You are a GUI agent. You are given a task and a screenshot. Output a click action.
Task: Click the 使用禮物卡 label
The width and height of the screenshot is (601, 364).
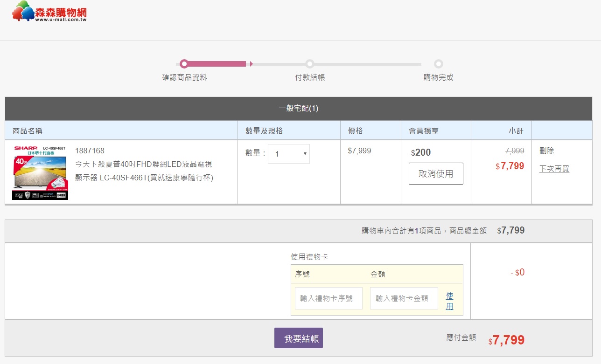(x=309, y=257)
